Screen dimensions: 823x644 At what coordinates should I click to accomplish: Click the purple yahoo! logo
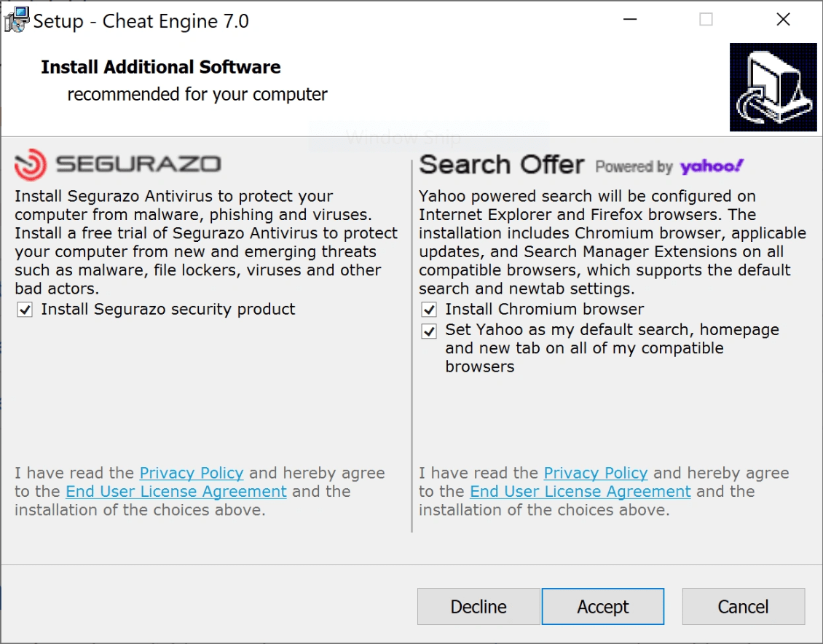pyautogui.click(x=712, y=167)
